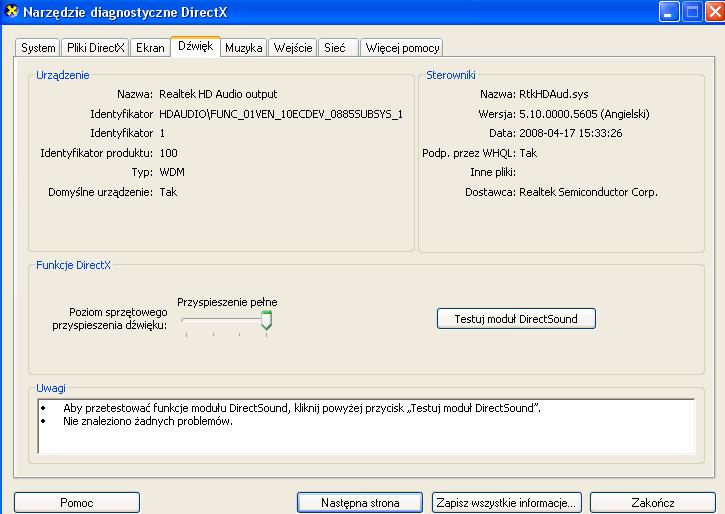Open the Więcej pomocy tab
The width and height of the screenshot is (725, 514).
402,48
